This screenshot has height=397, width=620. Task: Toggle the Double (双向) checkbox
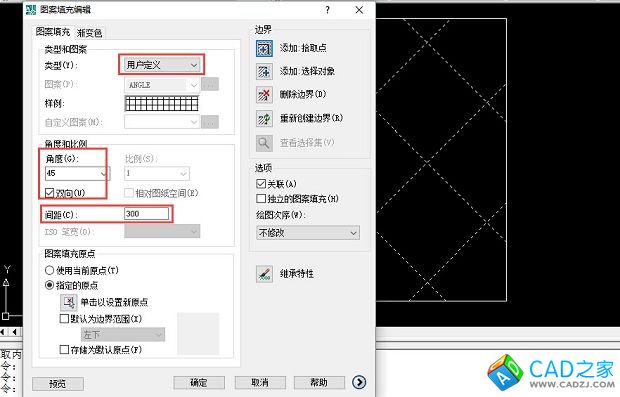pyautogui.click(x=49, y=193)
